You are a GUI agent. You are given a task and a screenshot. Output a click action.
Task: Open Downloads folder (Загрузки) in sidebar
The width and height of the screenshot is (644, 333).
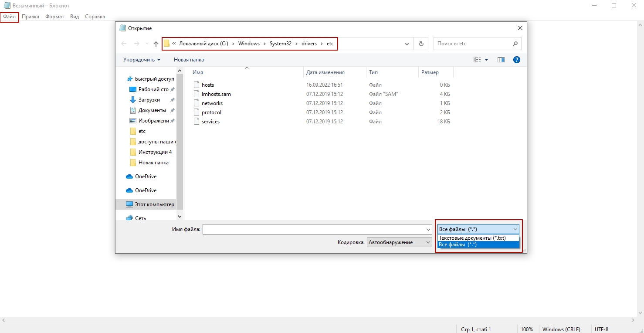click(x=149, y=100)
